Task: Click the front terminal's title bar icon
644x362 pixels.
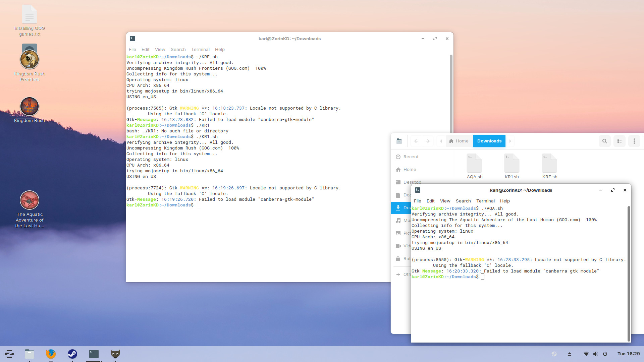Action: pos(418,190)
